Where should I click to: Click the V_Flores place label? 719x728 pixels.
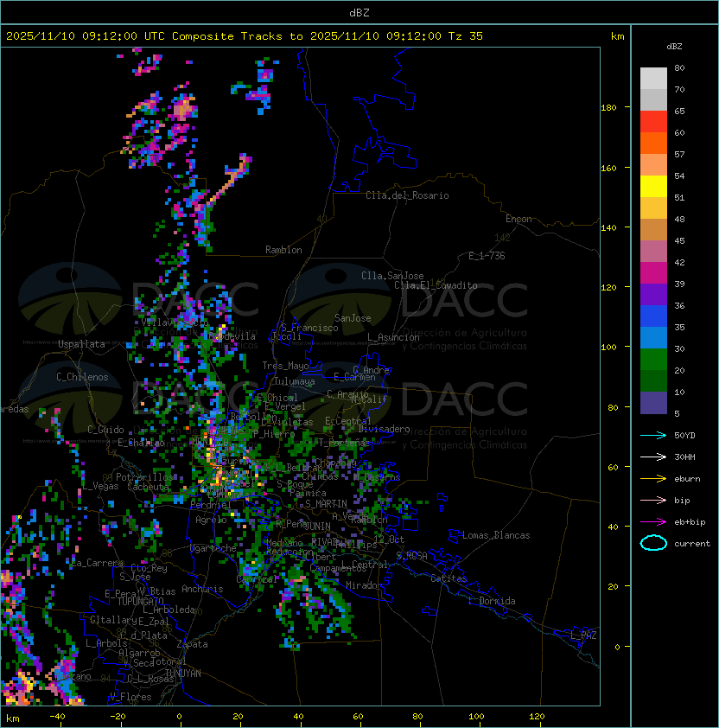point(130,697)
